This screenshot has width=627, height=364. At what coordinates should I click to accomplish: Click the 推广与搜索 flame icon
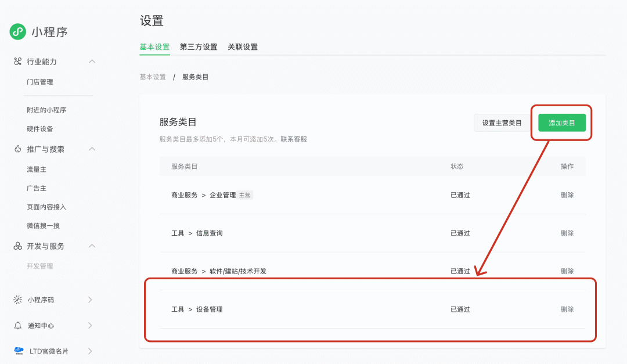pyautogui.click(x=17, y=149)
